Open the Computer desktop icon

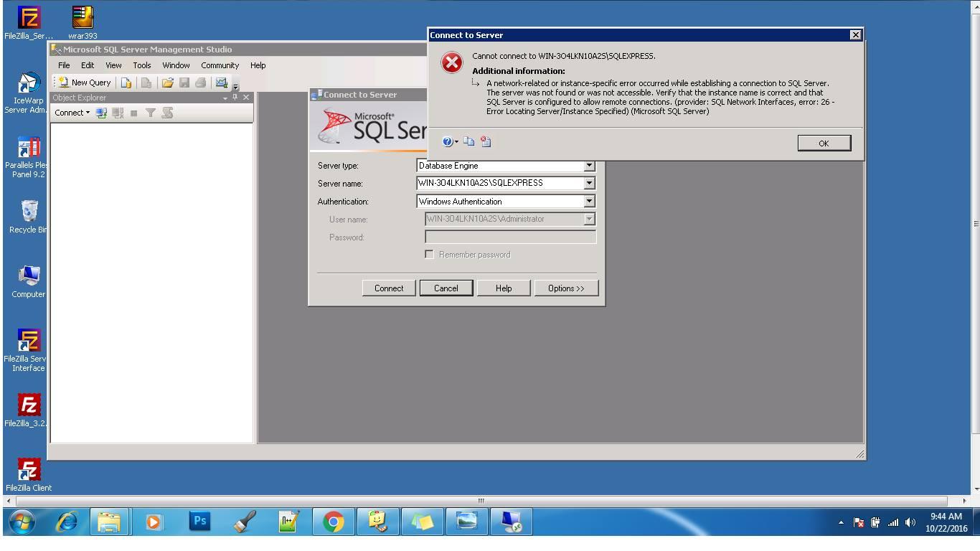[29, 282]
